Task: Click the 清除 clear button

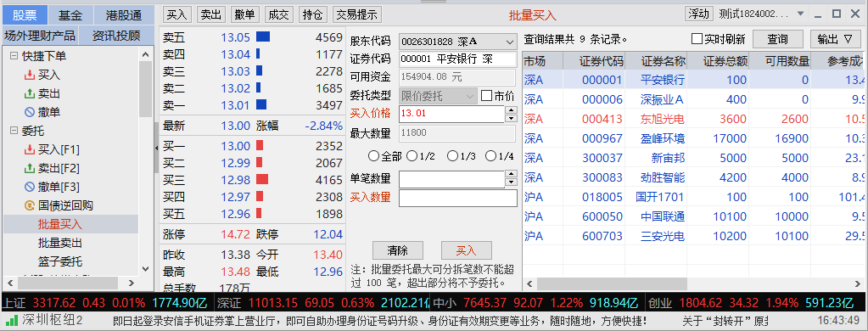Action: [397, 250]
